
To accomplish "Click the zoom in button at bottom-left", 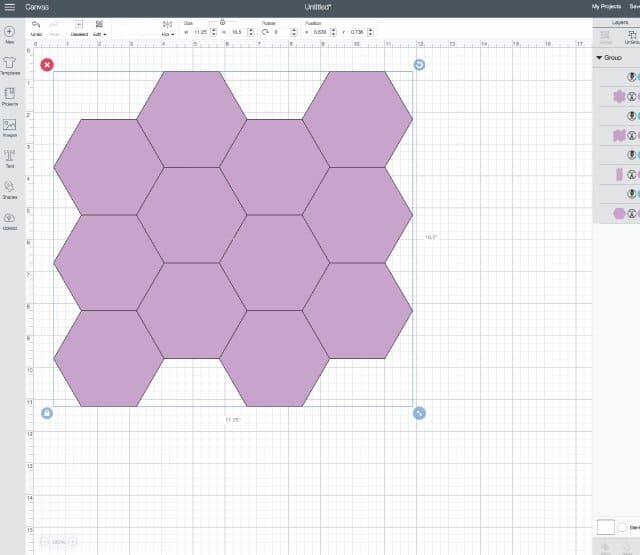I will click(72, 542).
